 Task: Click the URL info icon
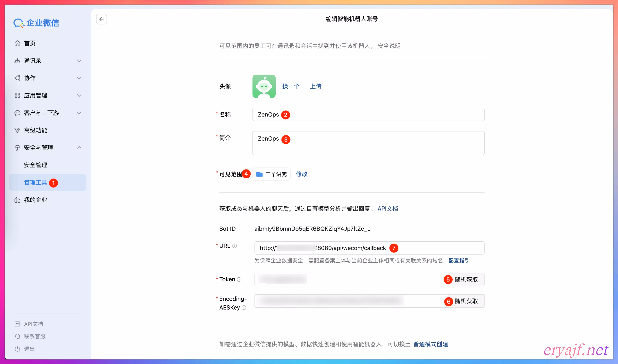pos(234,246)
